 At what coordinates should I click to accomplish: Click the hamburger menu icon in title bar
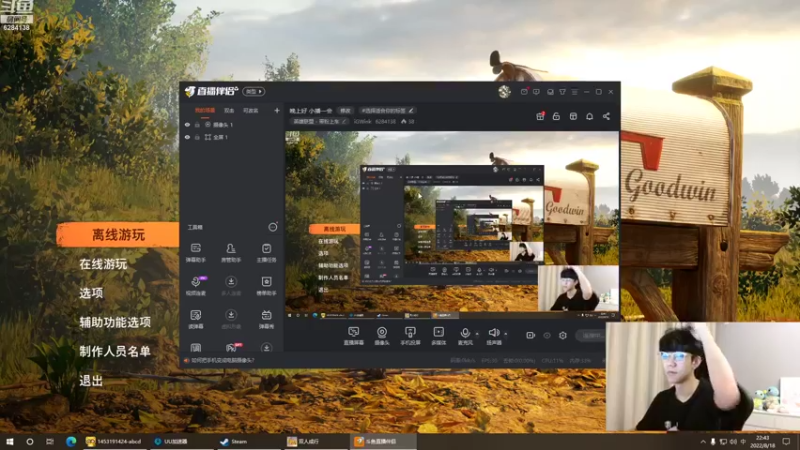coord(574,92)
